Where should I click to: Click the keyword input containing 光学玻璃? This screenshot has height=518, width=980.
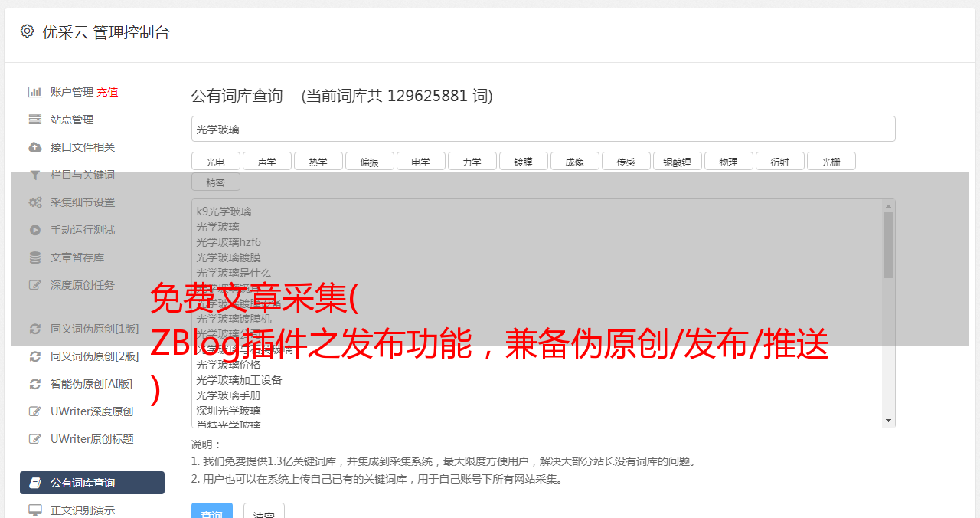click(x=543, y=129)
